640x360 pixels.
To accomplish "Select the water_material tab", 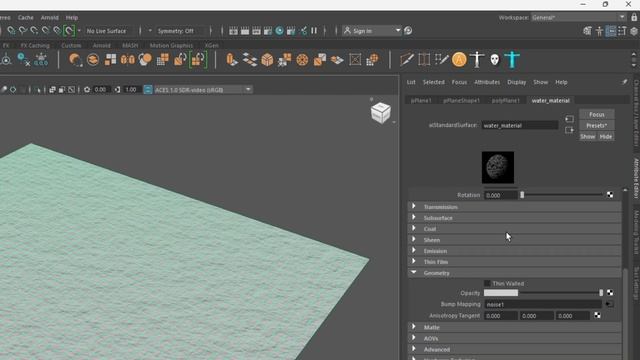I will (551, 100).
